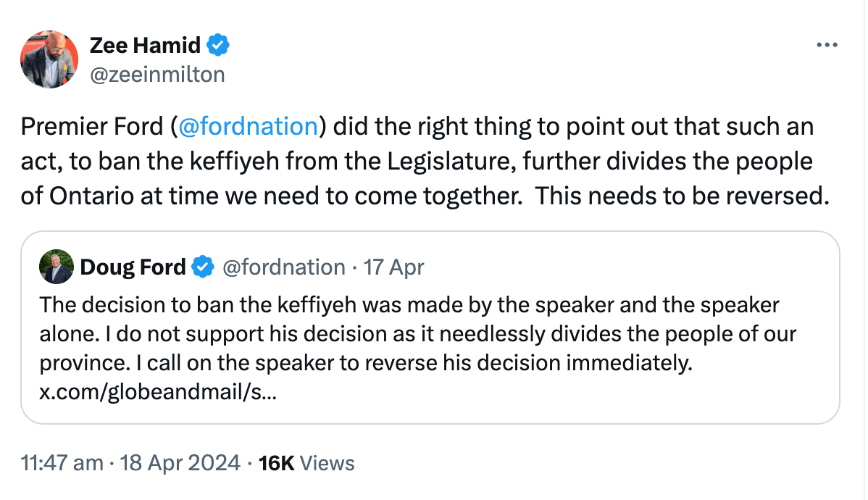Click the @zeeinmilton handle

[x=157, y=74]
